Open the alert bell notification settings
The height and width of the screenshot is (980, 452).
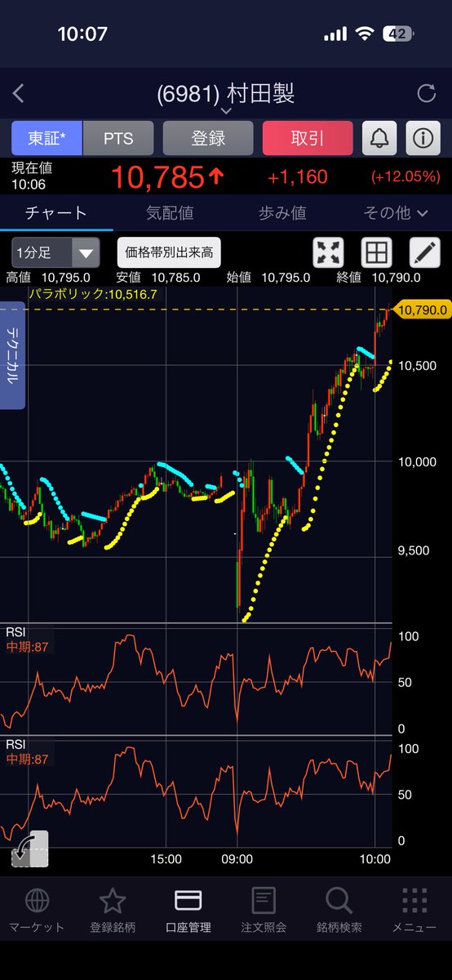click(379, 138)
